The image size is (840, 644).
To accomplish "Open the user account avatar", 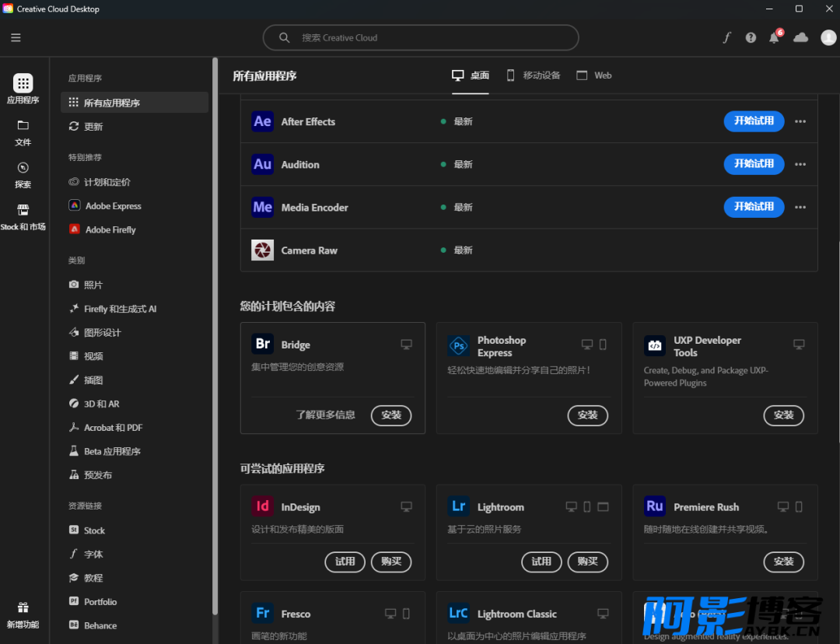I will point(828,37).
